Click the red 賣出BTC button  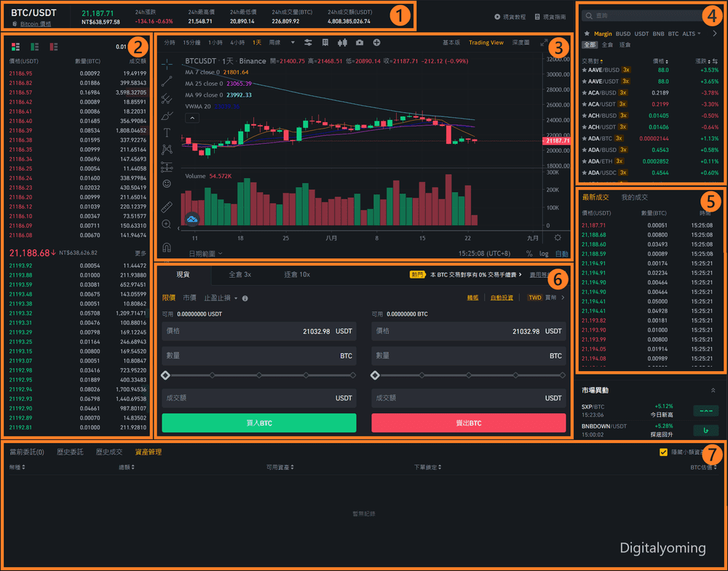(468, 423)
